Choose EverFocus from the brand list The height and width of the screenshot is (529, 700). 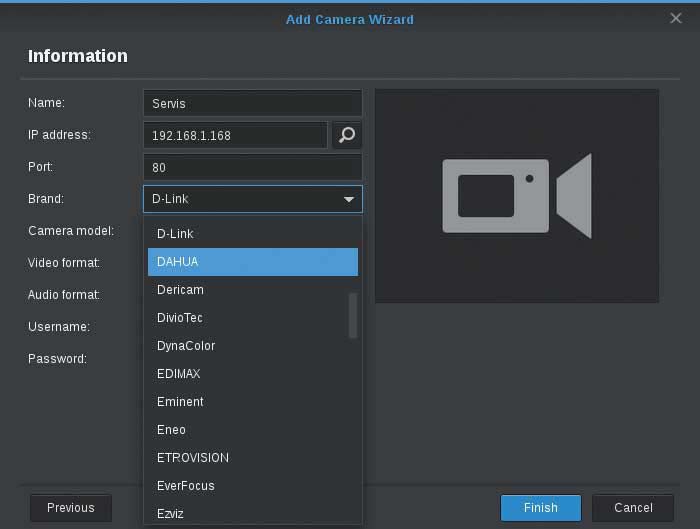[253, 486]
